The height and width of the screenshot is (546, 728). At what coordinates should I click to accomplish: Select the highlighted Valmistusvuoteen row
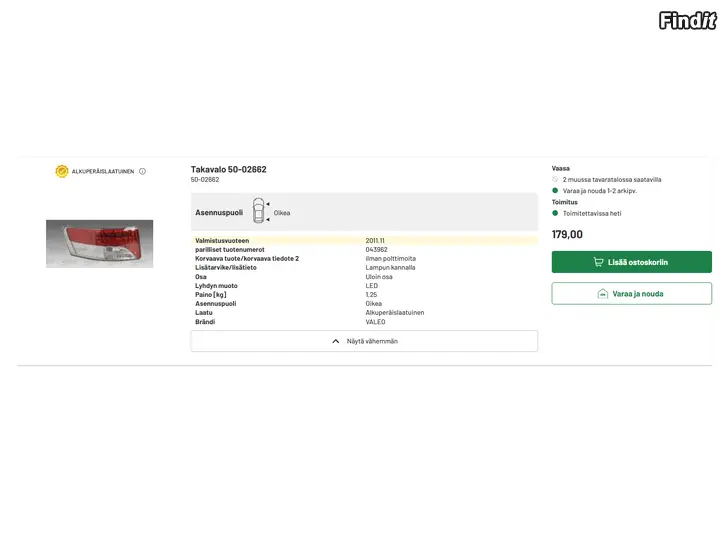click(364, 240)
